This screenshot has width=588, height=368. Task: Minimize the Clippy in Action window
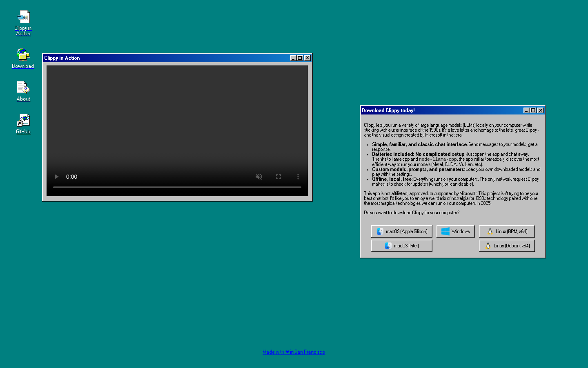click(x=293, y=58)
